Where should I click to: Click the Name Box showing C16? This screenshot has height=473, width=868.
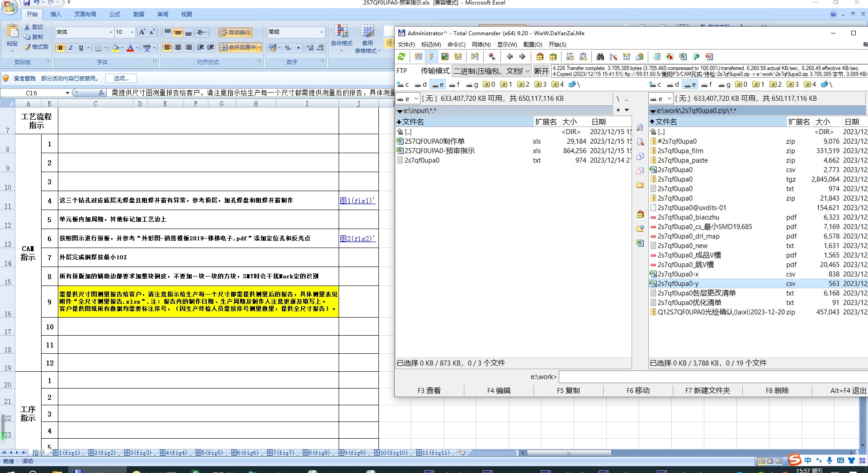tap(32, 93)
